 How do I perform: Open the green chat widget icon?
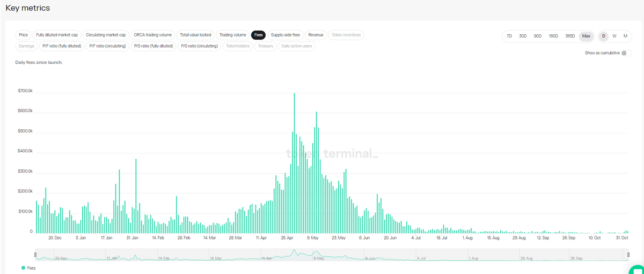point(636,269)
